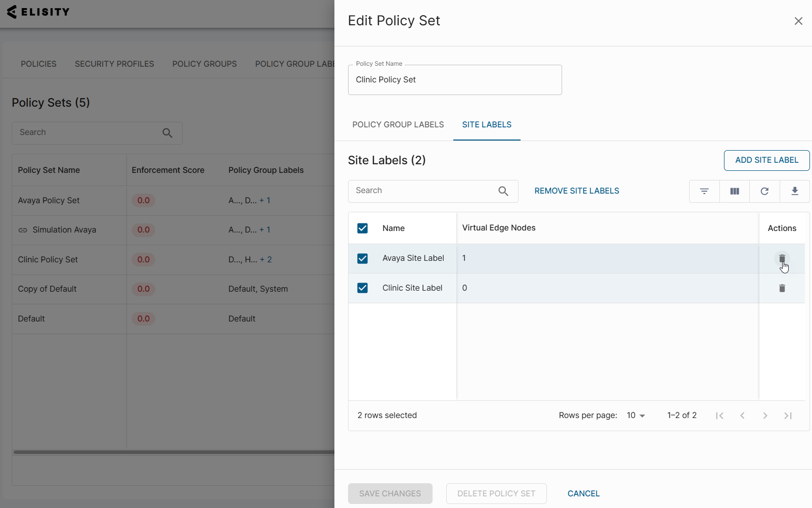Screen dimensions: 812x508
Task: Click the magnifier in Site Labels search
Action: [503, 191]
